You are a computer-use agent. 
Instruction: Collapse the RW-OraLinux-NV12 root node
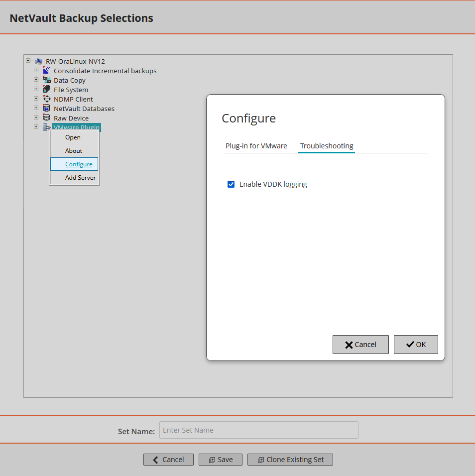click(x=29, y=60)
